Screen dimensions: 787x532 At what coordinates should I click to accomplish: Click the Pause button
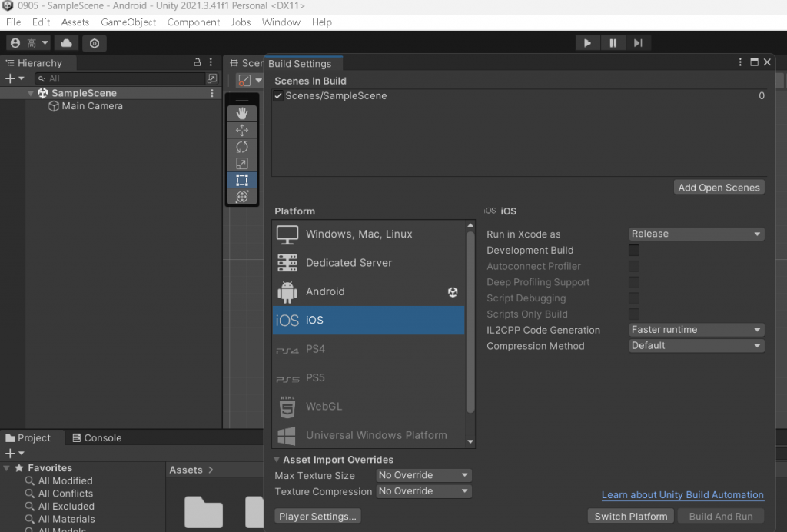tap(613, 43)
